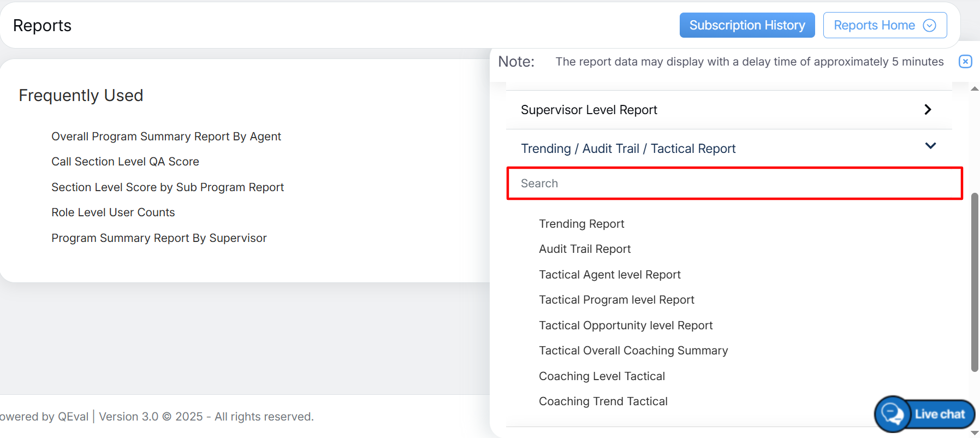Select Tactical Program level Report

click(616, 300)
